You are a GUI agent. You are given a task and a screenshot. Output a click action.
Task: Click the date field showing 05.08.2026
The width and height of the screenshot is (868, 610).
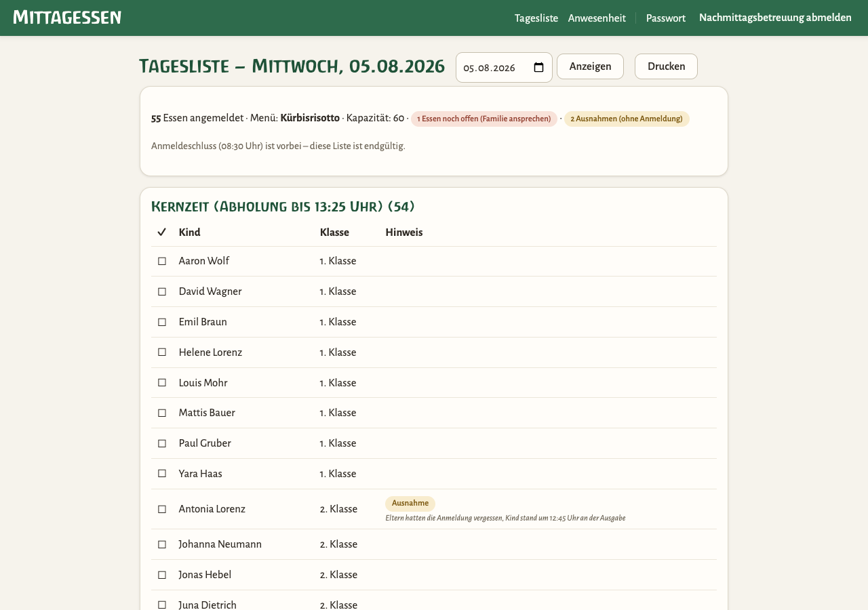504,68
